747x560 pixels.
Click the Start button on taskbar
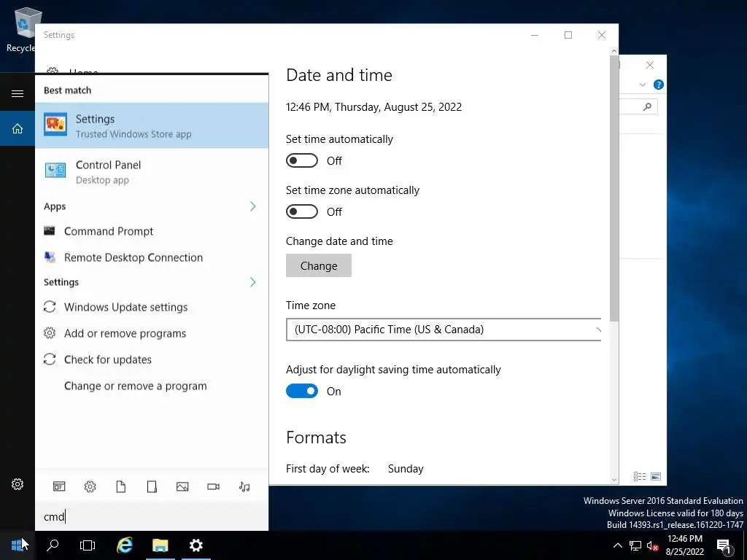click(x=18, y=545)
